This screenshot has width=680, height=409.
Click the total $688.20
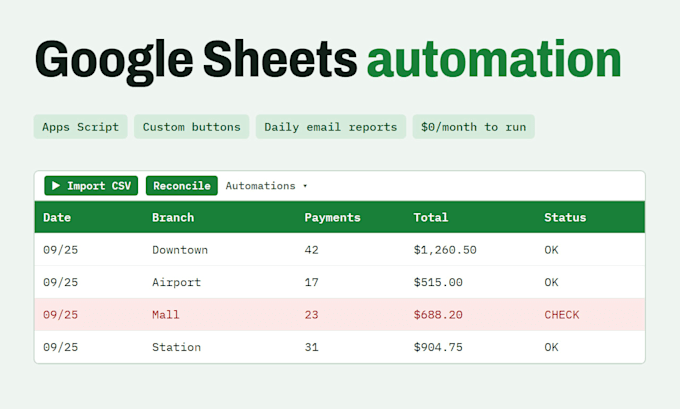click(438, 314)
